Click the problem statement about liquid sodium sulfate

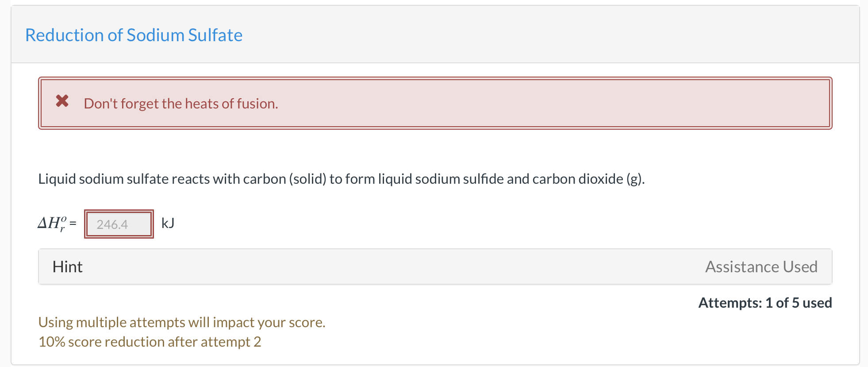(341, 179)
